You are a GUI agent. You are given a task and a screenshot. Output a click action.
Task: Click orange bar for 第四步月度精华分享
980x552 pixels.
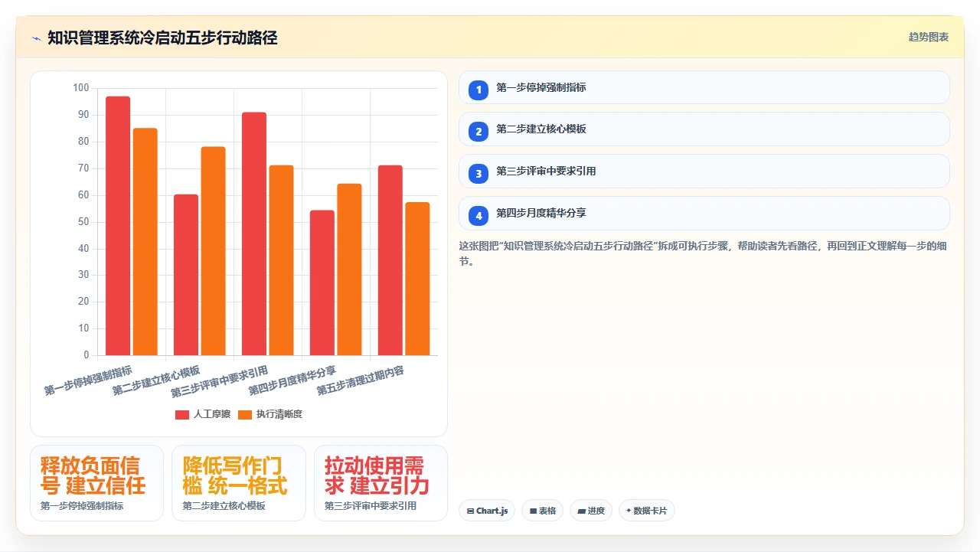coord(350,269)
